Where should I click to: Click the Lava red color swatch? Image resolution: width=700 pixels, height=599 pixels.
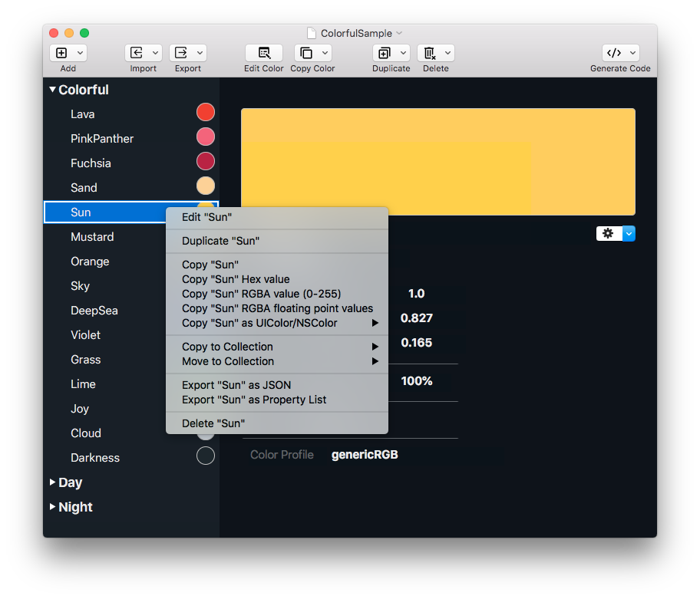[205, 111]
